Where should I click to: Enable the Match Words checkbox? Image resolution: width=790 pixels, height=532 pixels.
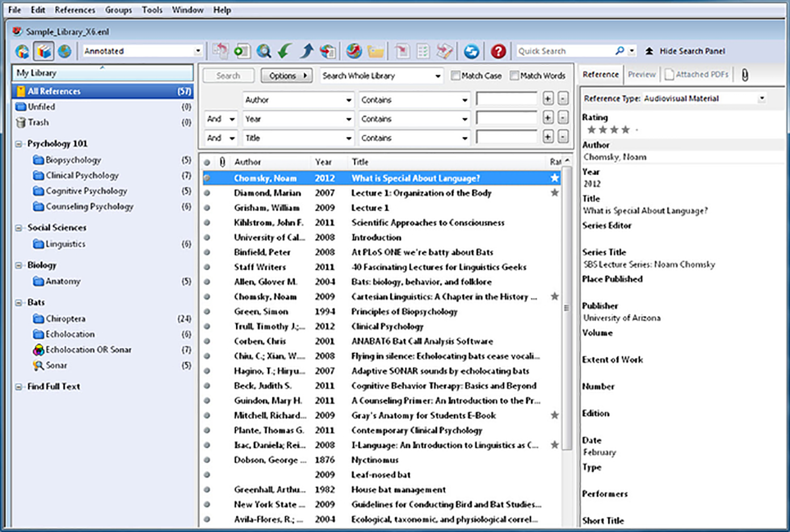click(514, 75)
